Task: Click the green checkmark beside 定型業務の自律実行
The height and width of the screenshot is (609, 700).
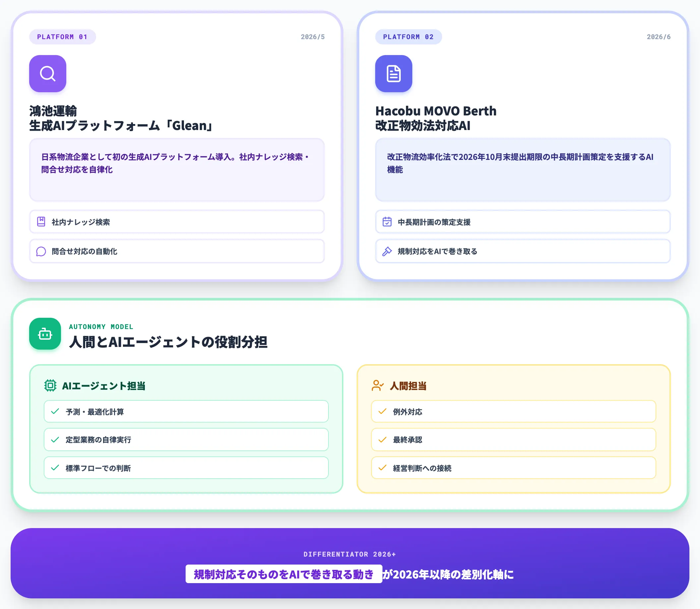Action: pyautogui.click(x=55, y=440)
